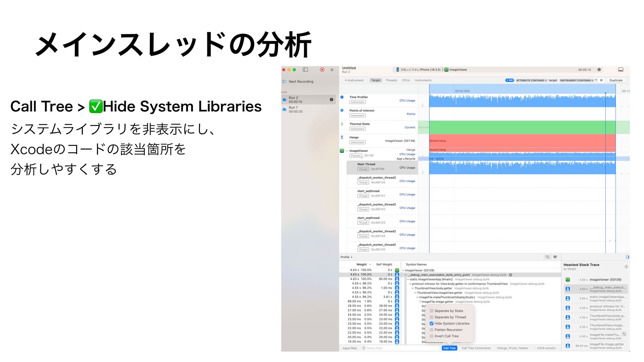
Task: Open the Profile detail dropdown
Action: [346, 257]
